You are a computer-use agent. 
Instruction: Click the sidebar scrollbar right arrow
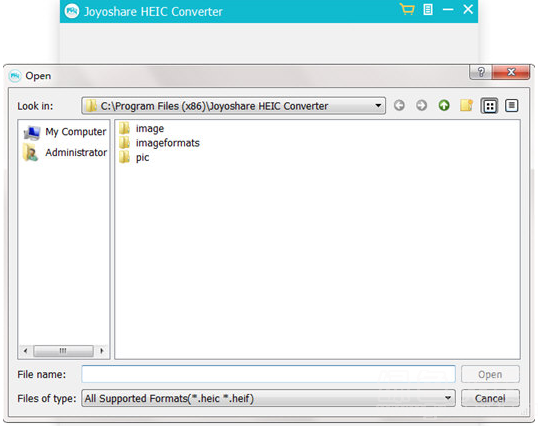[102, 351]
